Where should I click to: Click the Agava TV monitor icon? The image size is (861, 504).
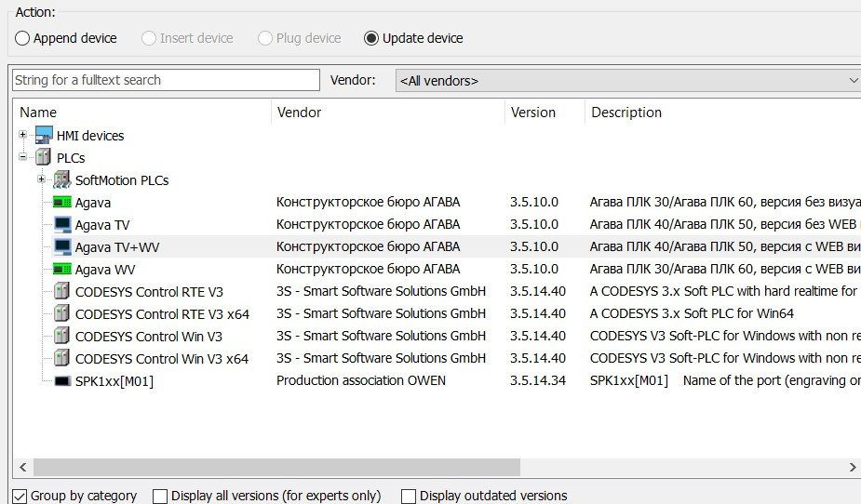[x=62, y=225]
